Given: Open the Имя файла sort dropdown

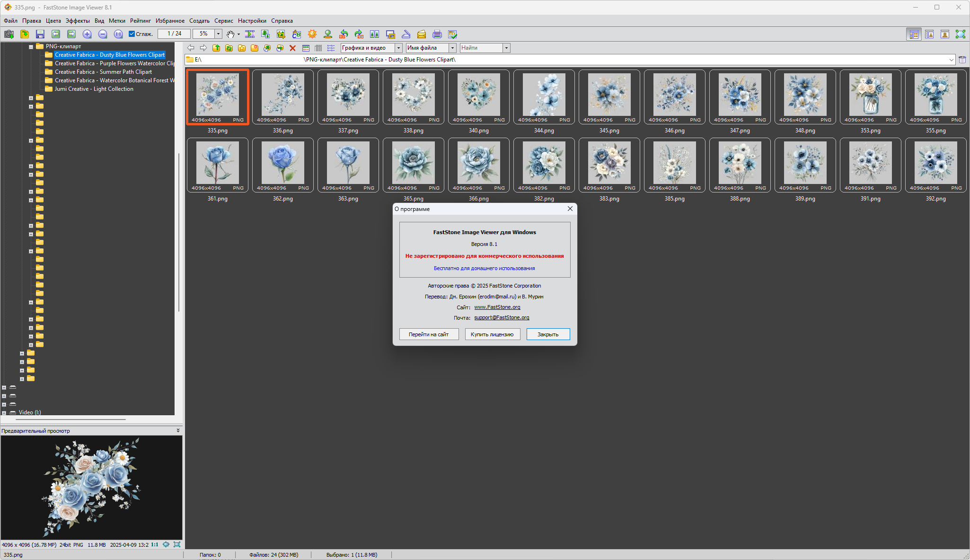Looking at the screenshot, I should click(452, 48).
